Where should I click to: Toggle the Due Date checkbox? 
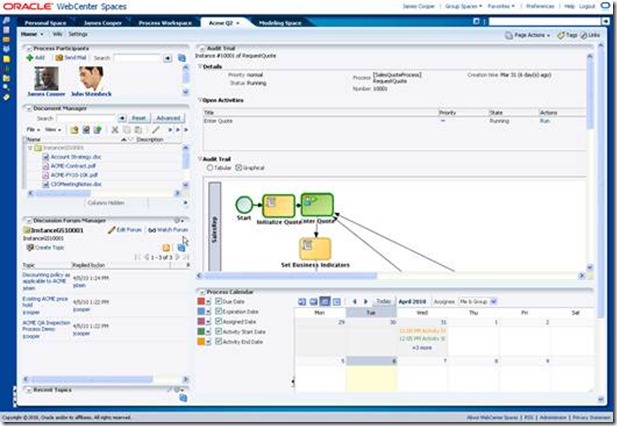(x=219, y=301)
